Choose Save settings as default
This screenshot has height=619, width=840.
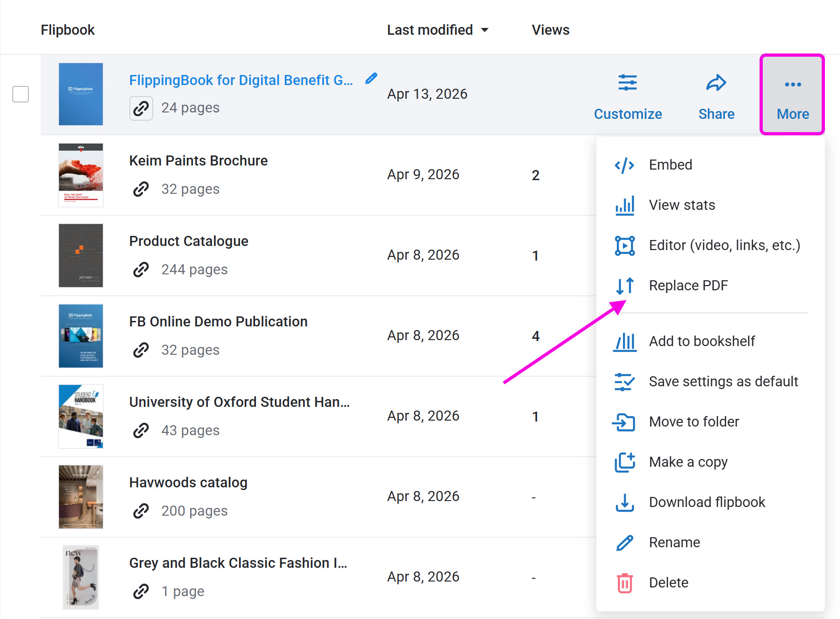pyautogui.click(x=723, y=381)
